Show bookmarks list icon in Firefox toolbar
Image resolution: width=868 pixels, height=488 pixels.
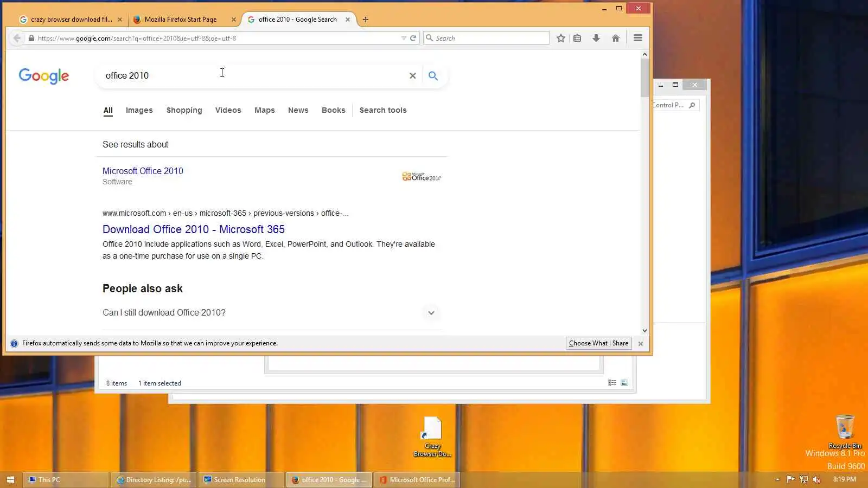577,38
